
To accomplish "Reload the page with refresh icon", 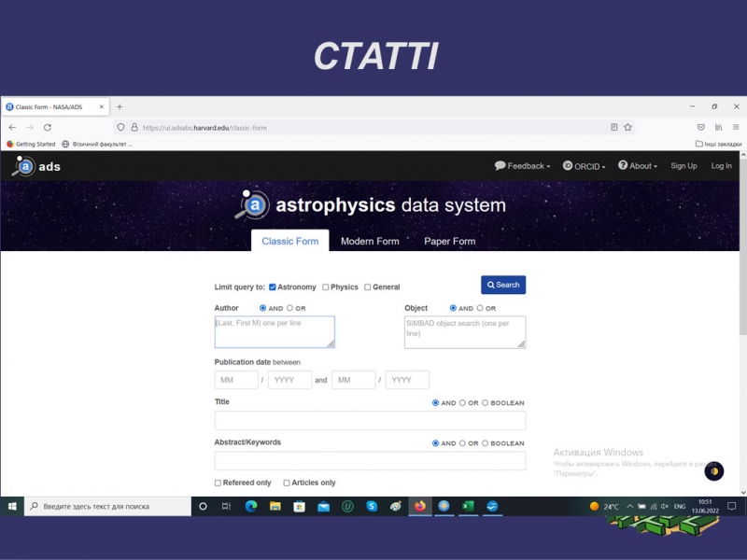I will coord(48,128).
